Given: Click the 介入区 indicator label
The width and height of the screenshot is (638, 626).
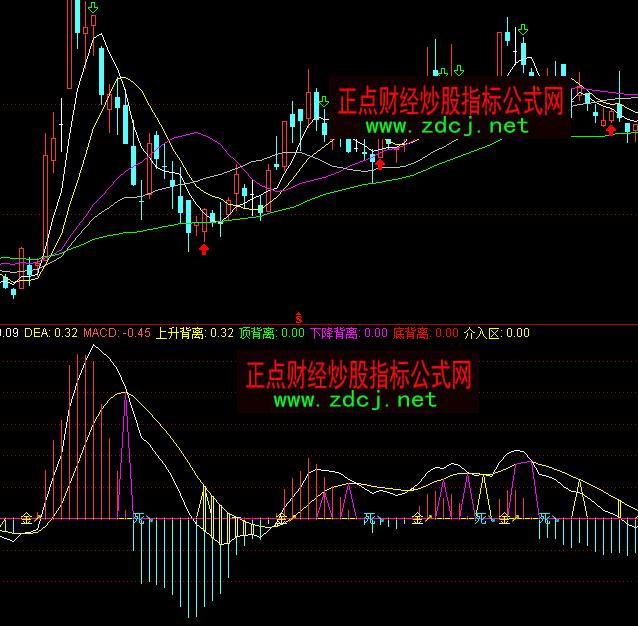Looking at the screenshot, I should coord(497,333).
